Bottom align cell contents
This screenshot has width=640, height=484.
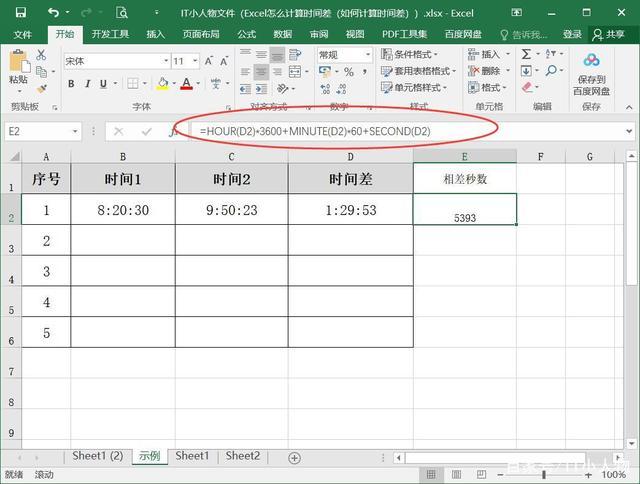(277, 55)
